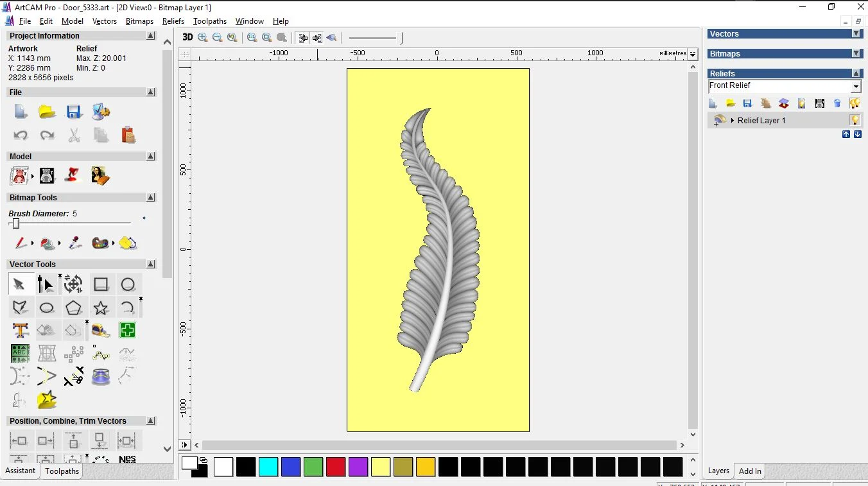The image size is (868, 486).
Task: Open the Toolpaths menu
Action: 209,21
